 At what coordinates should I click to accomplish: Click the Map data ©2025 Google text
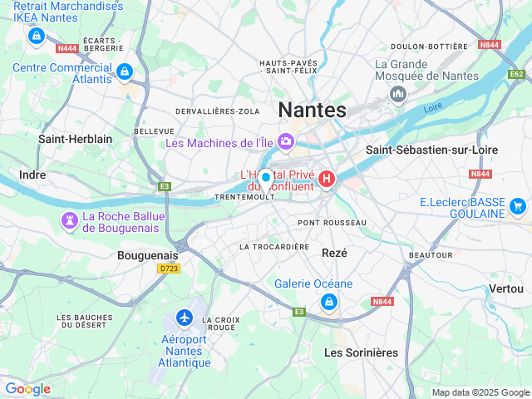480,393
